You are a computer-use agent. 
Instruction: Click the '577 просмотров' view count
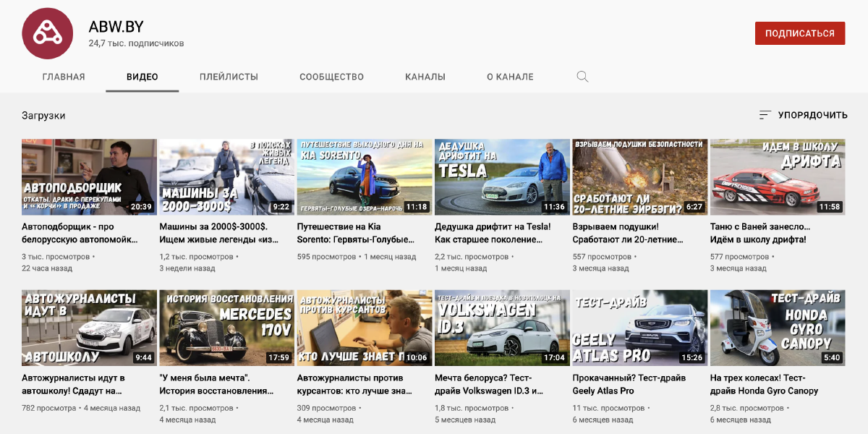click(x=740, y=257)
